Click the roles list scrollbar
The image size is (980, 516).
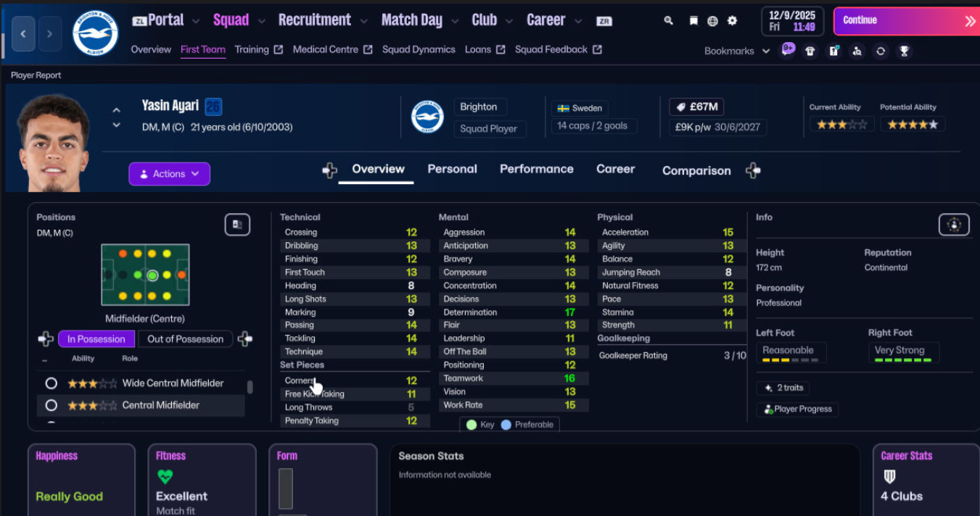click(250, 387)
